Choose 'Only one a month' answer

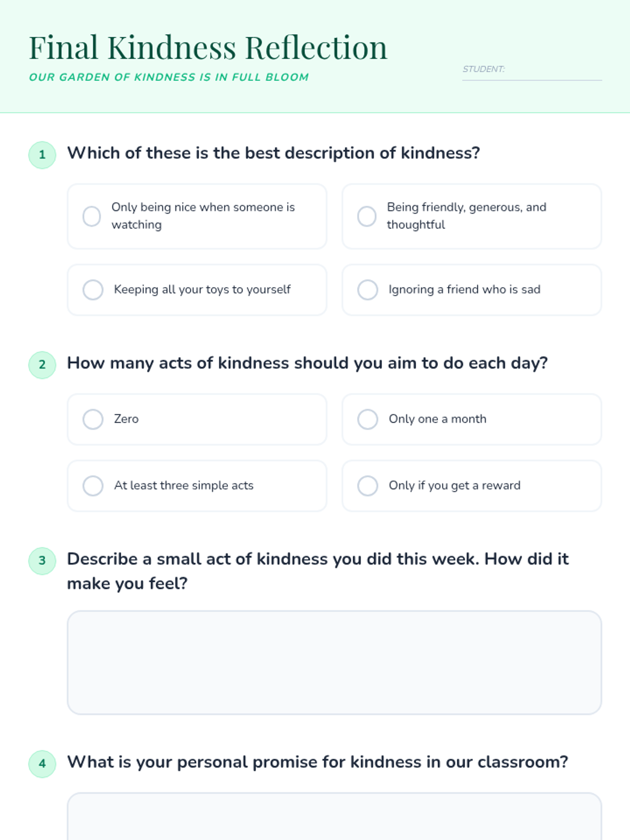pyautogui.click(x=471, y=419)
